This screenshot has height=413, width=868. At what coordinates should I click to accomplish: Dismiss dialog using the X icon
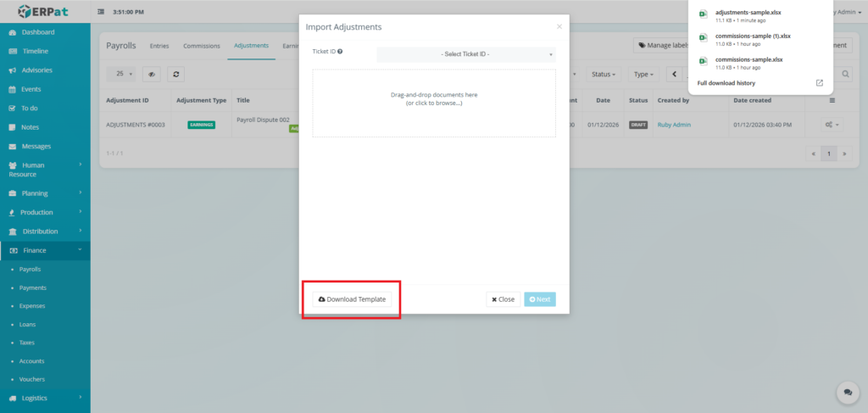559,26
